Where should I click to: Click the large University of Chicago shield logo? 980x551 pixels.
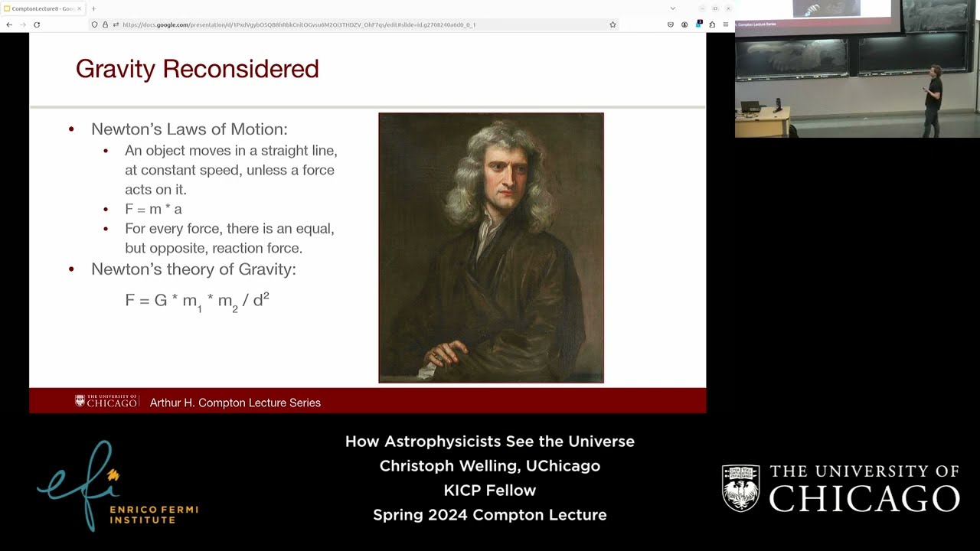(841, 488)
